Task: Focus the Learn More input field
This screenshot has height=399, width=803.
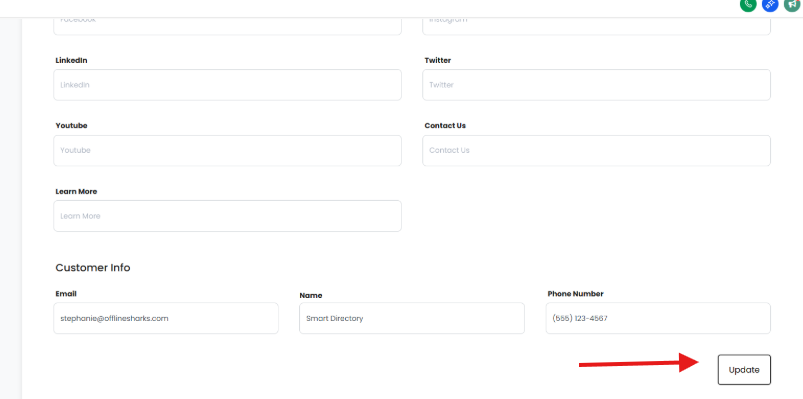Action: pos(227,216)
